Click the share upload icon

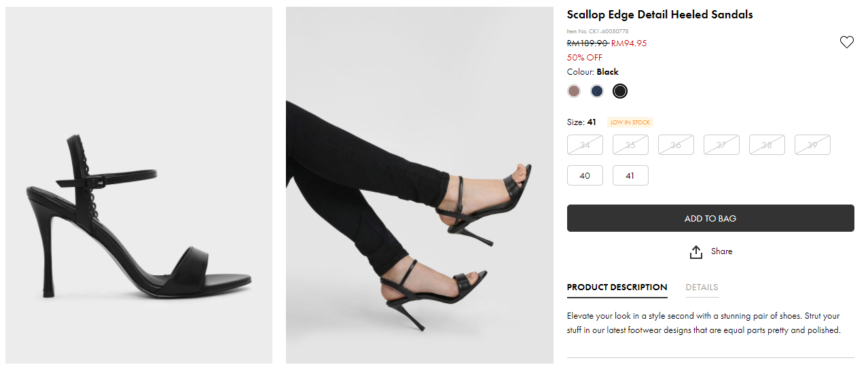[x=696, y=252]
